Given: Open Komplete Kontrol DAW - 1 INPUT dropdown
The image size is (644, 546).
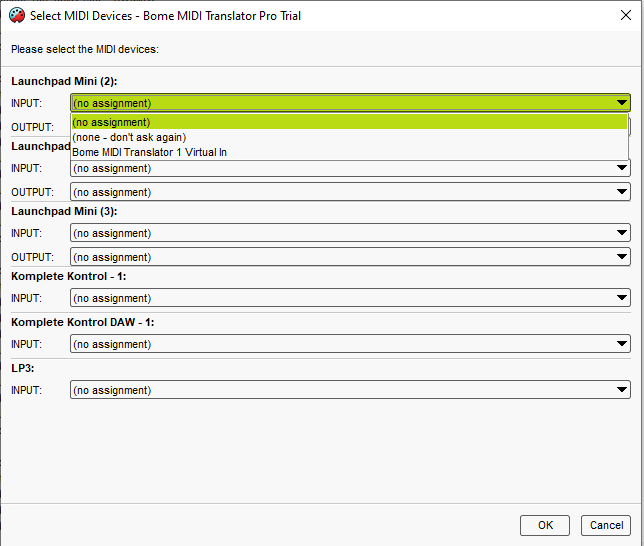Looking at the screenshot, I should [621, 344].
